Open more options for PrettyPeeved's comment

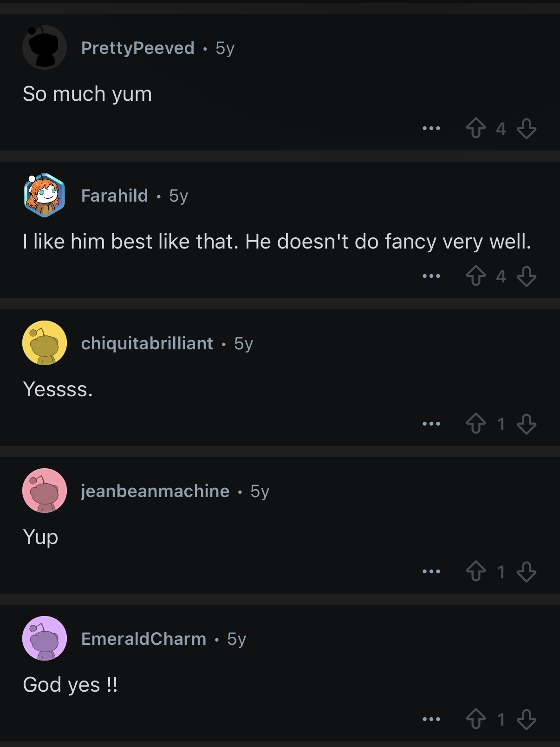point(431,128)
